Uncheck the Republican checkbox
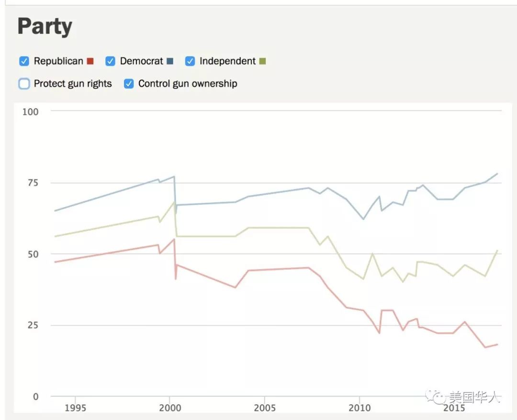This screenshot has width=517, height=420. pos(24,61)
